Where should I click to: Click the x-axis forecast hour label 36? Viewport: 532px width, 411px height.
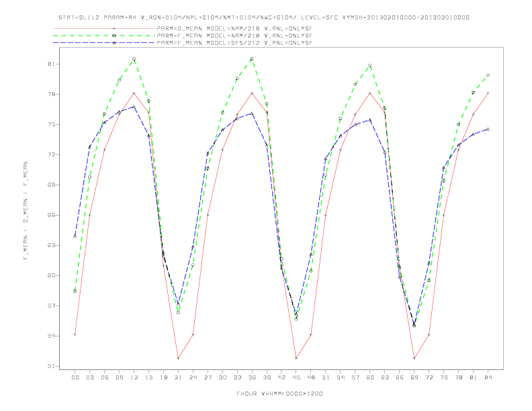(252, 377)
